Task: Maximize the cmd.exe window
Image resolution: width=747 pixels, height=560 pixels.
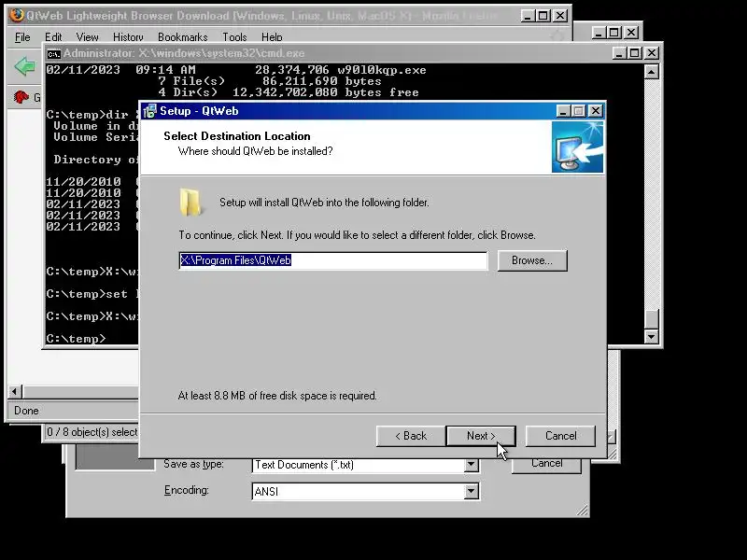Action: pos(635,53)
